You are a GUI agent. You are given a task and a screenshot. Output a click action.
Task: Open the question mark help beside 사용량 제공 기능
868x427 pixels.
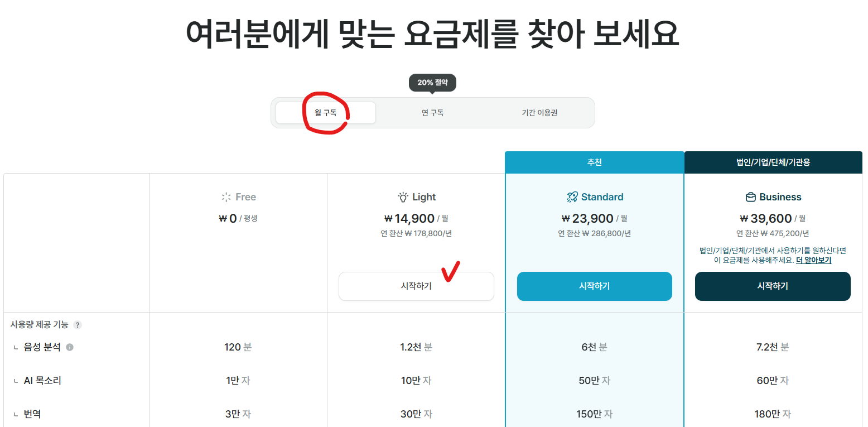(x=78, y=324)
